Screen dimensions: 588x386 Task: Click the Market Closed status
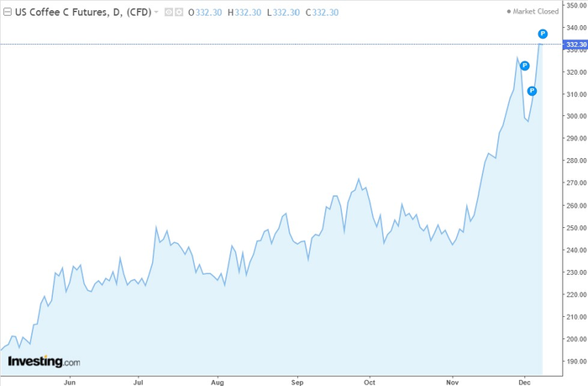pos(533,12)
